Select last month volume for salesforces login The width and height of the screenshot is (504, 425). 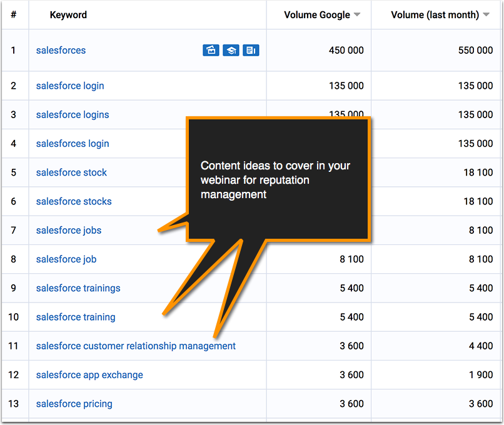tap(475, 144)
